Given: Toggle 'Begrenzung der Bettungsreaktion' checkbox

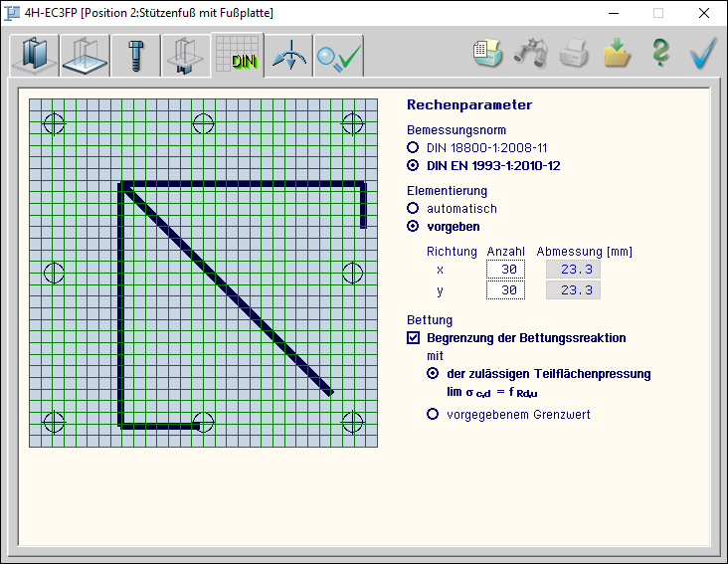Looking at the screenshot, I should (414, 338).
